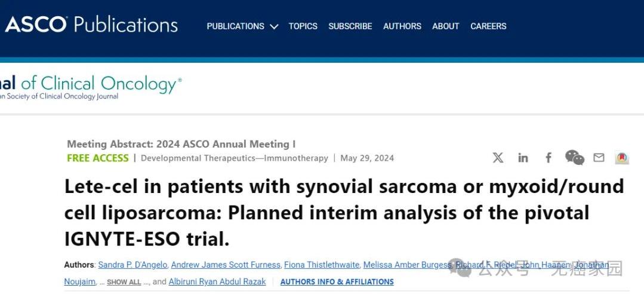
Task: Open the Journal of Clinical Oncology logo
Action: pos(90,87)
